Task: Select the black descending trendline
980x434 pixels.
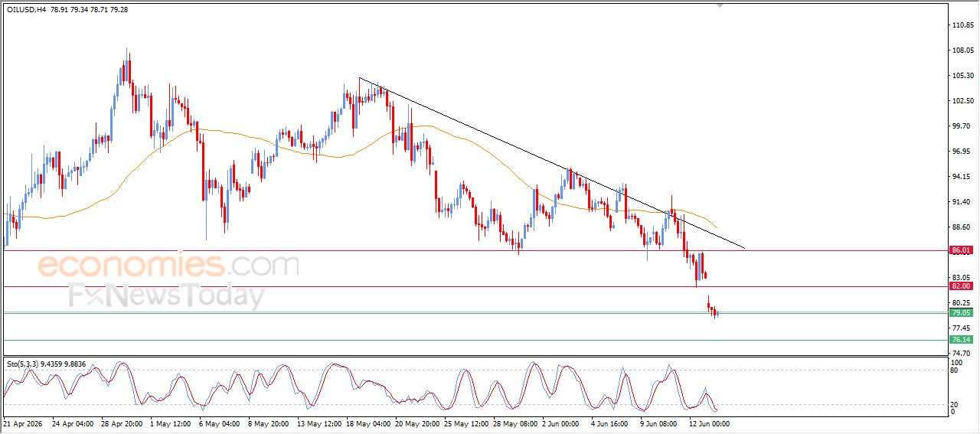Action: tap(551, 163)
